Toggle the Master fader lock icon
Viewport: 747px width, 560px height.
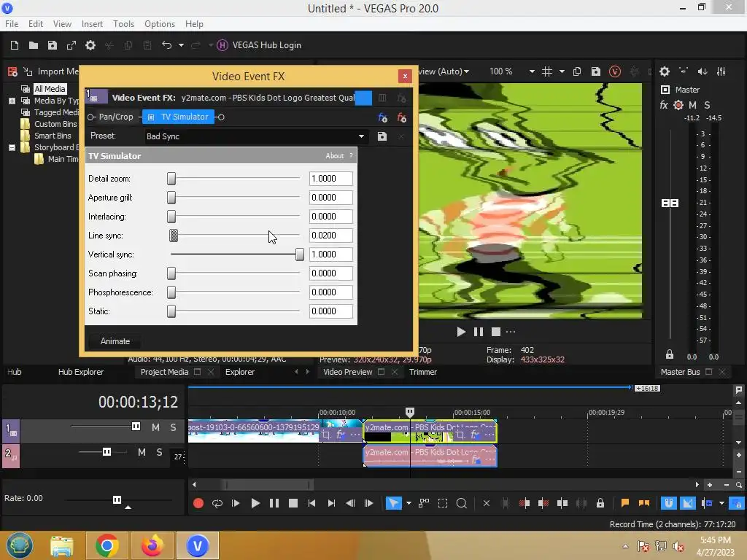(x=670, y=354)
